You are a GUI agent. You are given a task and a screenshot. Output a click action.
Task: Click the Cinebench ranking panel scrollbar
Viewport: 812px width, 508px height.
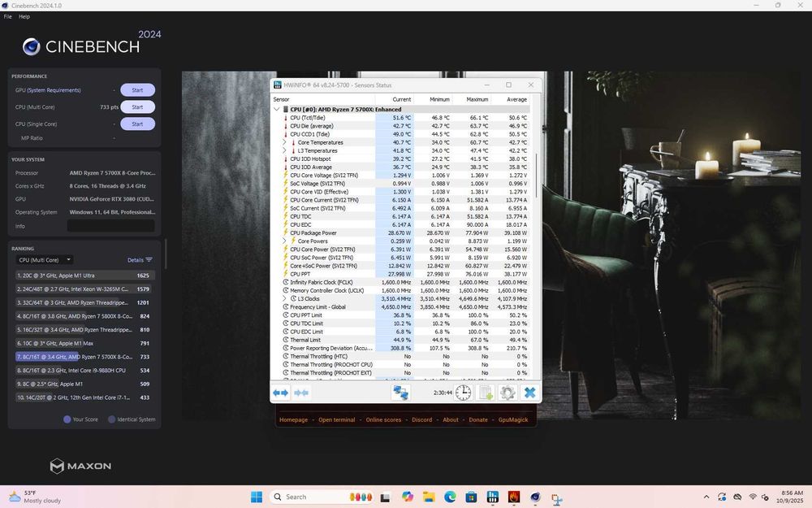tap(166, 254)
